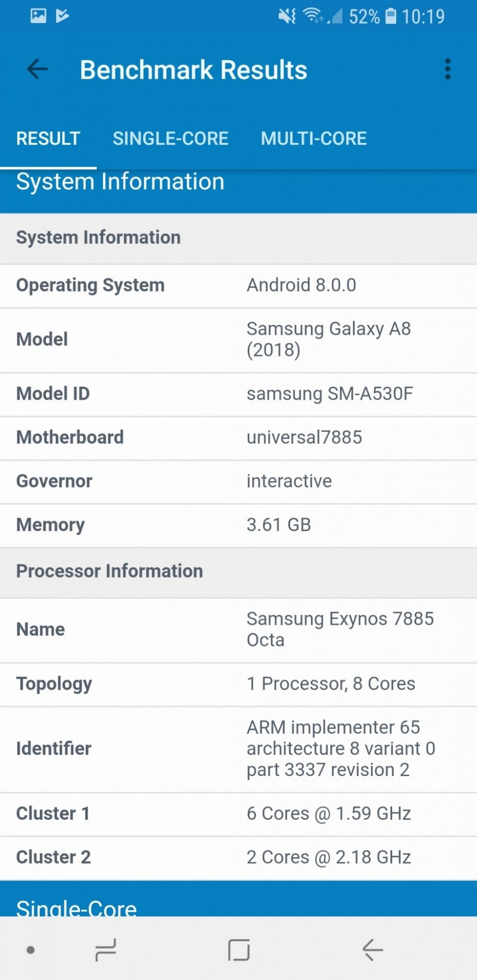Switch to the MULTI-CORE tab

coord(314,139)
